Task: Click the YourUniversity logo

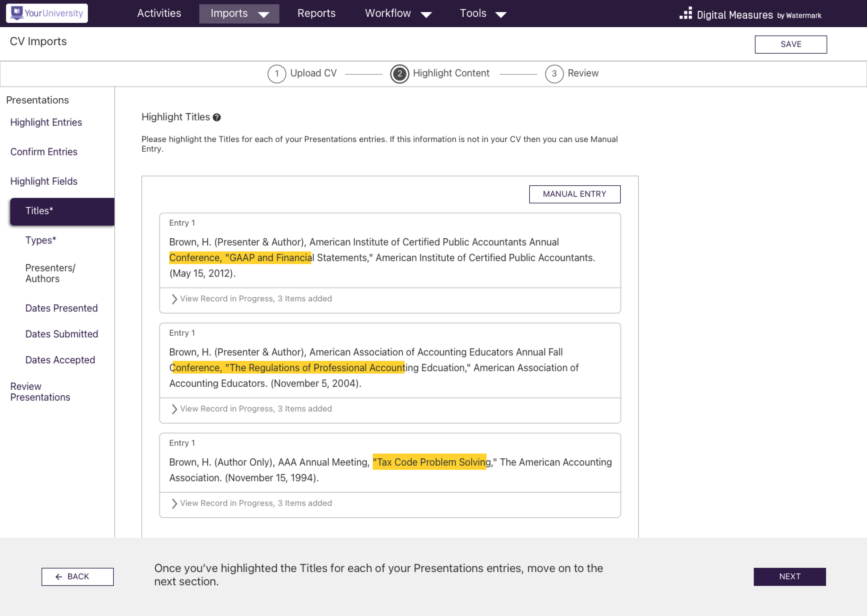Action: click(x=47, y=13)
